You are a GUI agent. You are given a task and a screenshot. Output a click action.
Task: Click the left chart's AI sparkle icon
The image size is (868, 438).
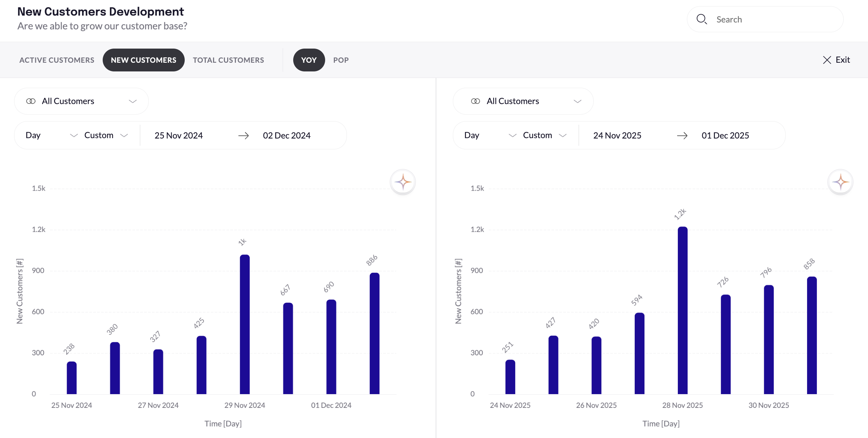[402, 182]
